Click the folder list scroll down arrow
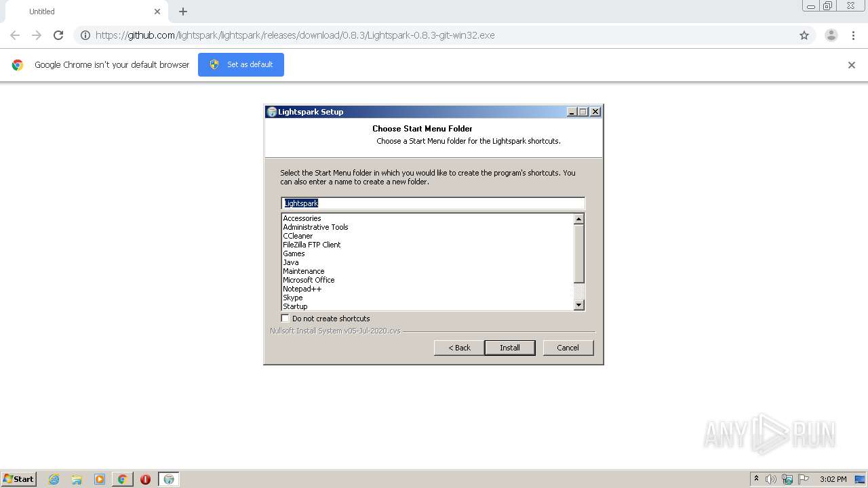Screen dimensions: 868x488 [578, 306]
